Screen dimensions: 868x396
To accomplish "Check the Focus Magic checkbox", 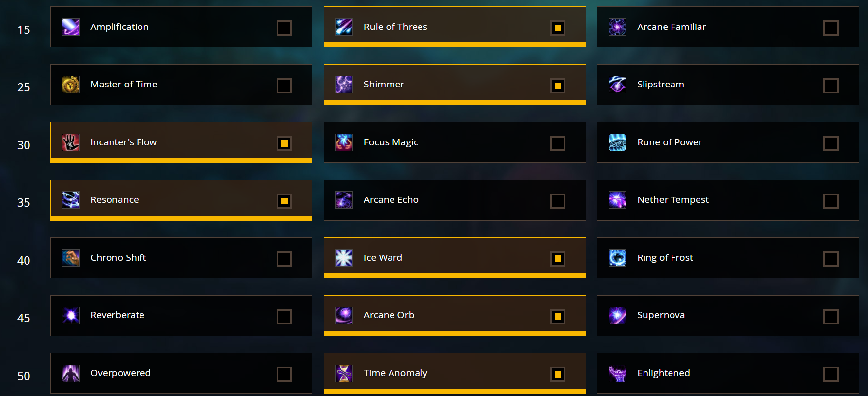I will pyautogui.click(x=558, y=142).
